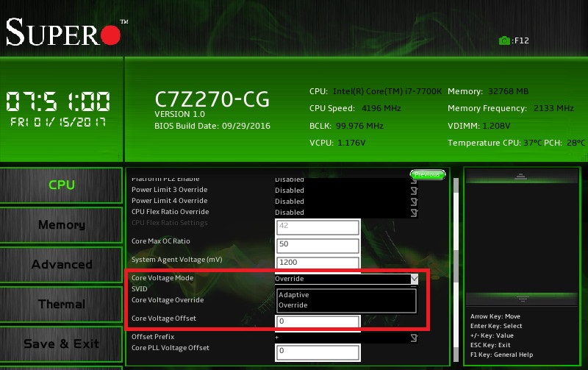Click the Core PLL Voltage Offset field
Screen dimensions: 588x370
pos(318,352)
